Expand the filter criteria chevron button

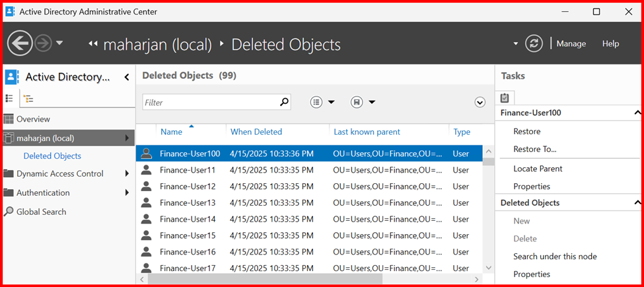click(480, 102)
